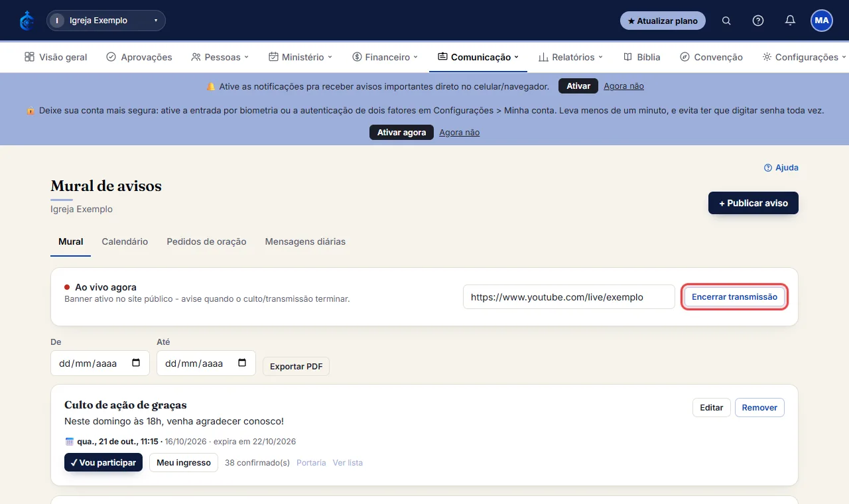Toggle the Vou participar attendance button

pos(103,462)
